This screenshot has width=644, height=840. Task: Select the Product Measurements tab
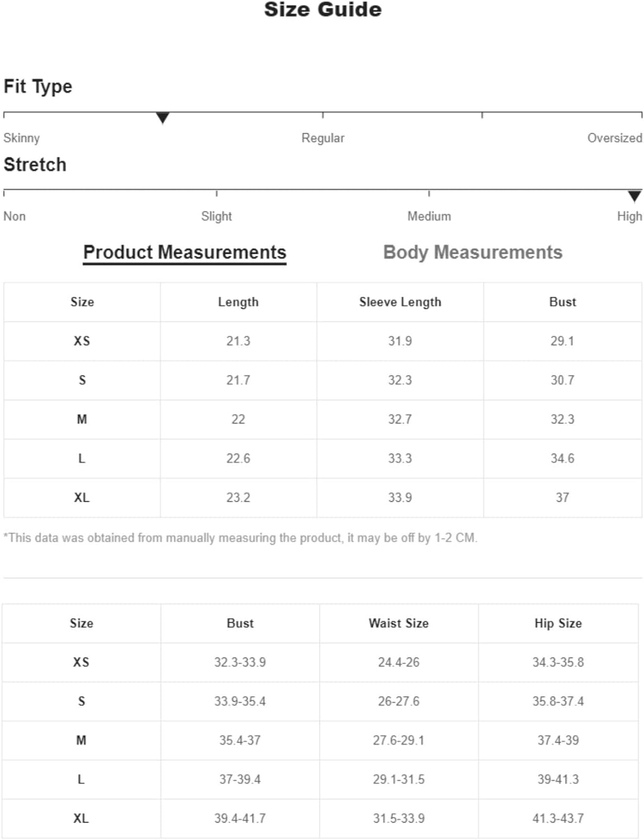(185, 253)
